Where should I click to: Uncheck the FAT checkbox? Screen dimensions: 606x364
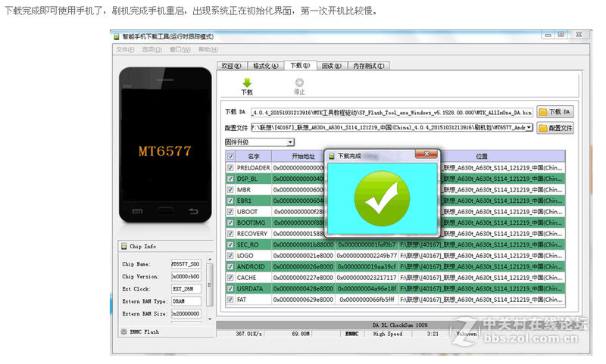coord(231,300)
